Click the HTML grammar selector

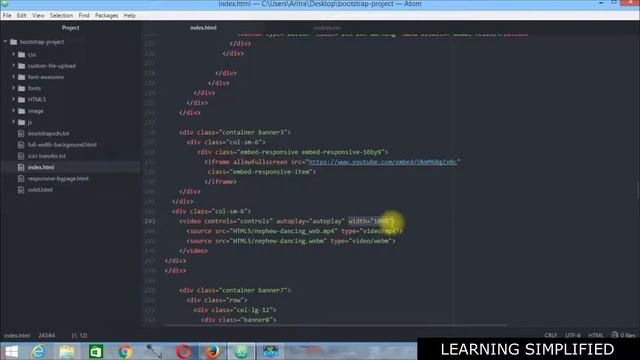pos(596,335)
